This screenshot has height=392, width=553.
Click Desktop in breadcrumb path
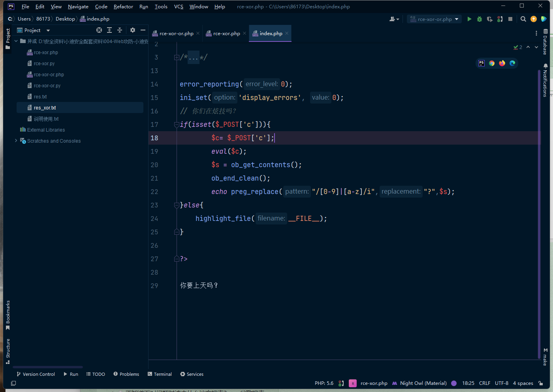pyautogui.click(x=65, y=19)
